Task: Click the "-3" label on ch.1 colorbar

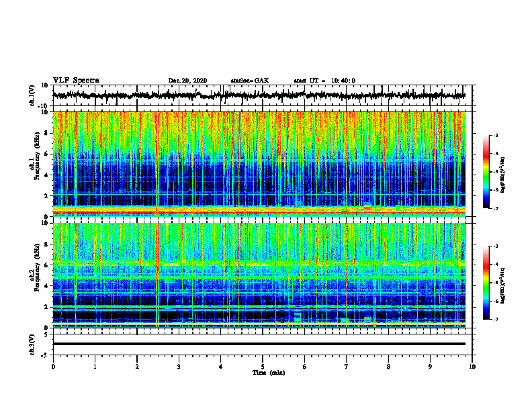Action: click(495, 136)
